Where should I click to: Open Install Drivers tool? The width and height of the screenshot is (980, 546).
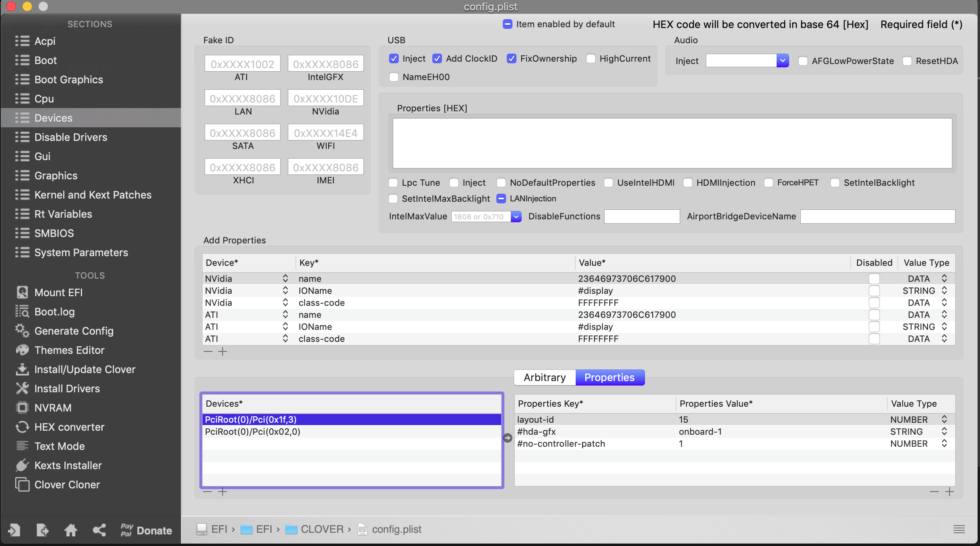coord(58,389)
